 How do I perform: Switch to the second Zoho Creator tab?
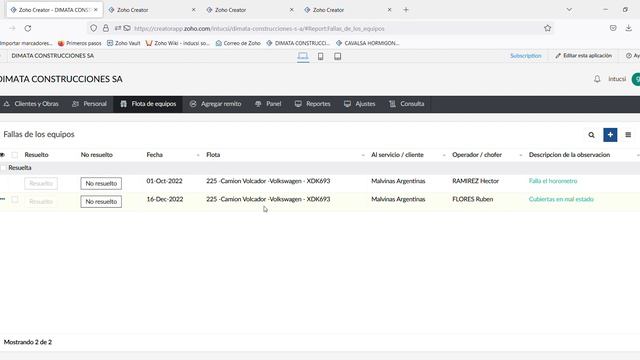click(152, 9)
